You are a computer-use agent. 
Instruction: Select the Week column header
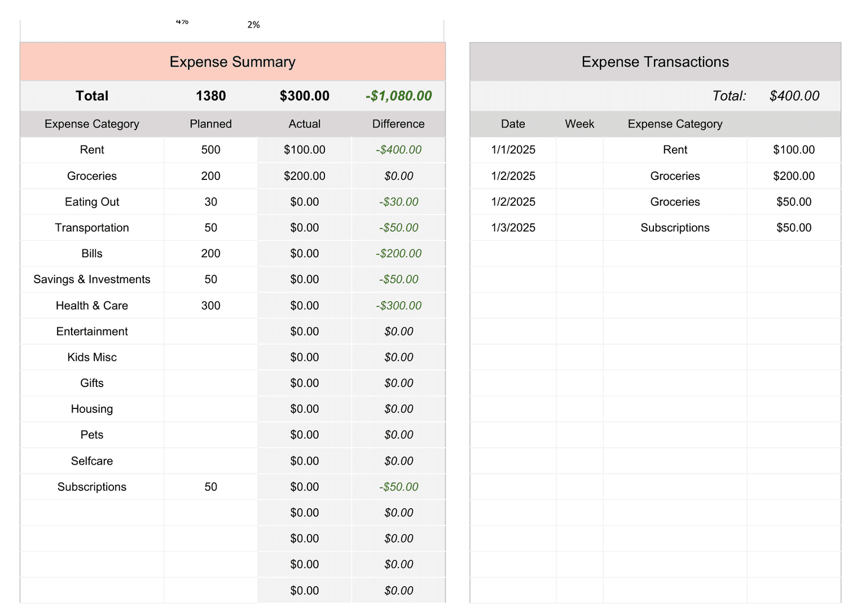(579, 124)
